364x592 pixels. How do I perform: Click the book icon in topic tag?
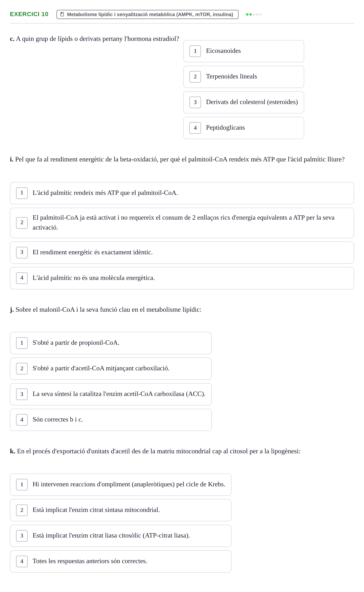click(62, 14)
